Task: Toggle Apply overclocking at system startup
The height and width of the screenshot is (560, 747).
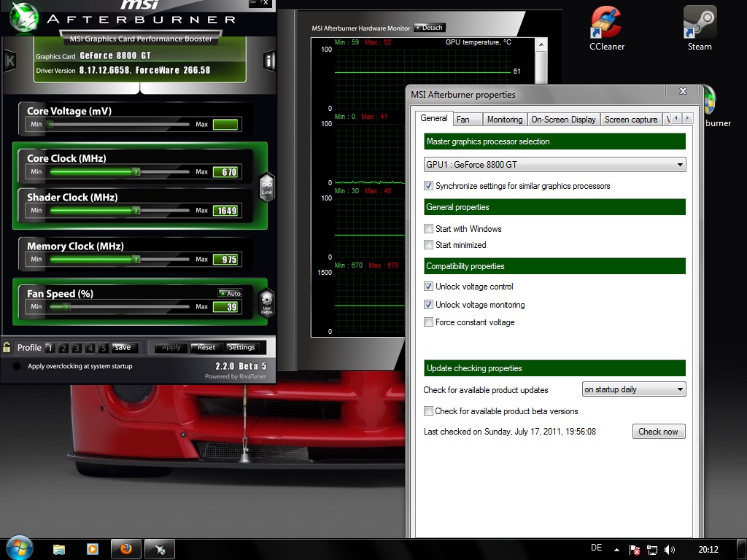Action: [x=17, y=366]
